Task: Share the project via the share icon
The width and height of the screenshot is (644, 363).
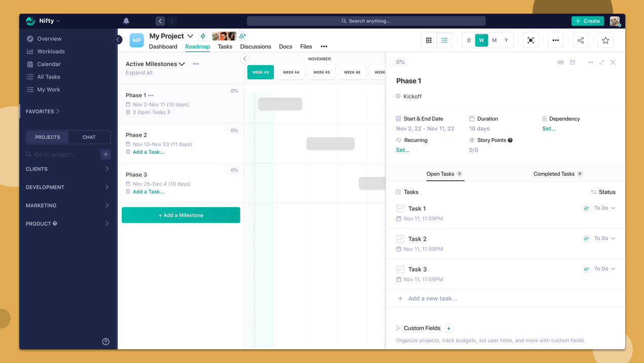Action: pos(580,40)
